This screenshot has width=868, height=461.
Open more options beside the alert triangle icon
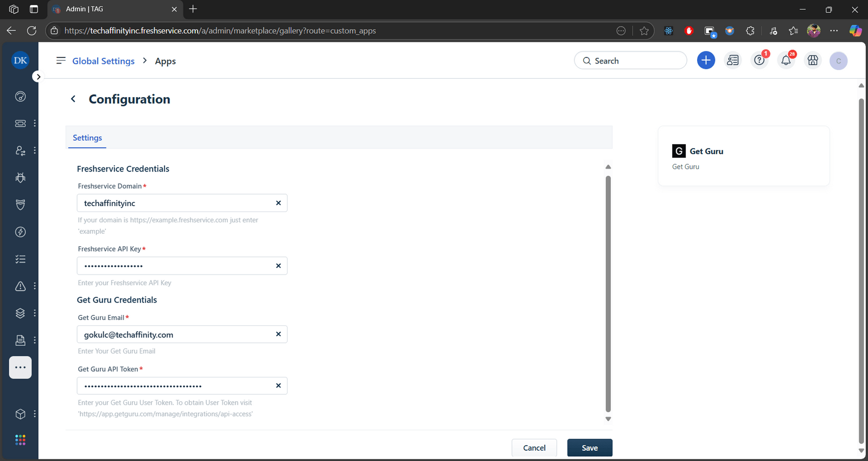pos(35,286)
